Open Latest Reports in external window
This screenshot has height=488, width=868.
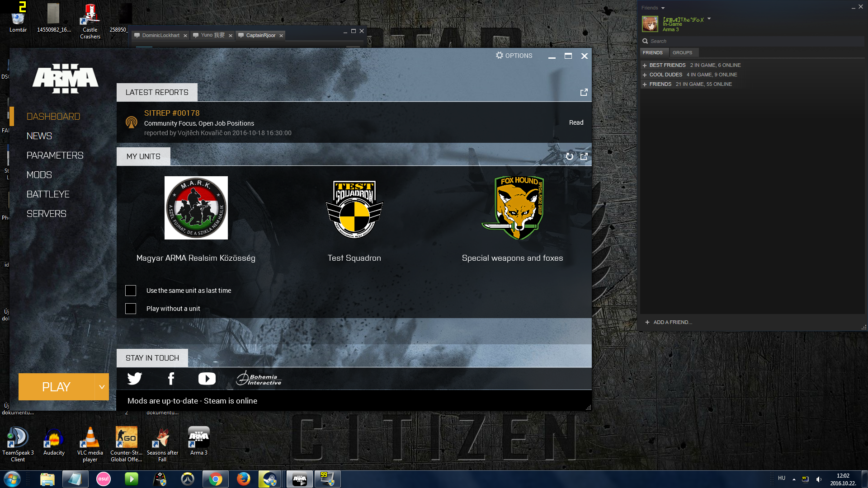(584, 92)
